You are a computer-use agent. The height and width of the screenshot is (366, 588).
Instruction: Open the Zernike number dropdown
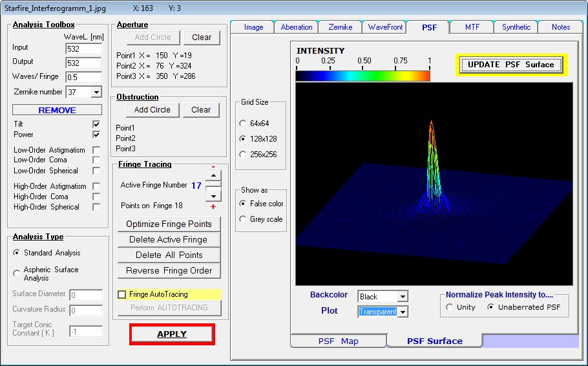[96, 92]
